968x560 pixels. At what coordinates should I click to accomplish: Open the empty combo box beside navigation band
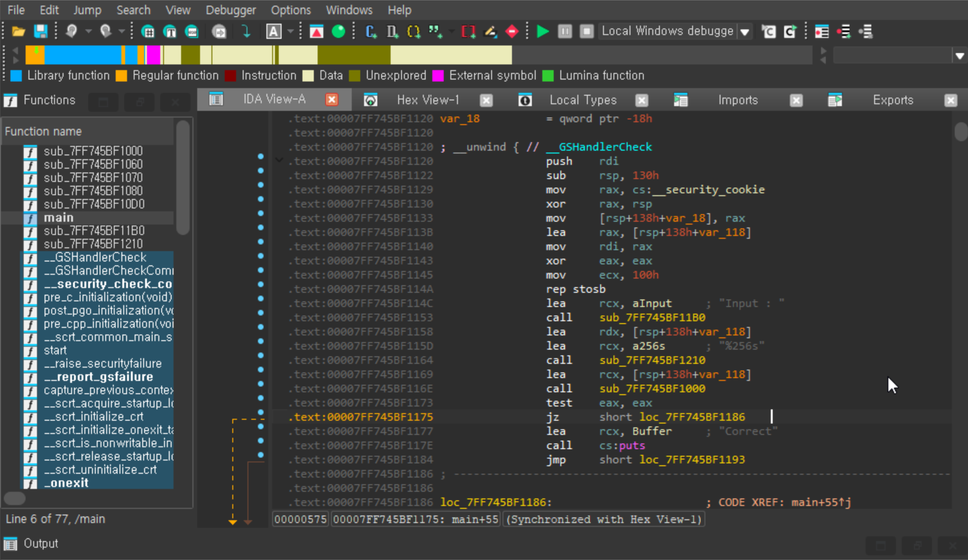(959, 56)
